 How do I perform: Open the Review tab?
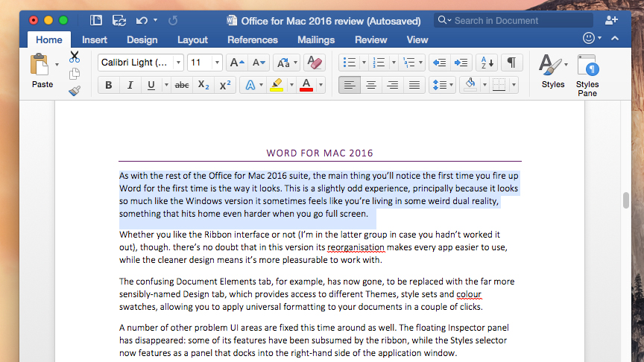(371, 39)
